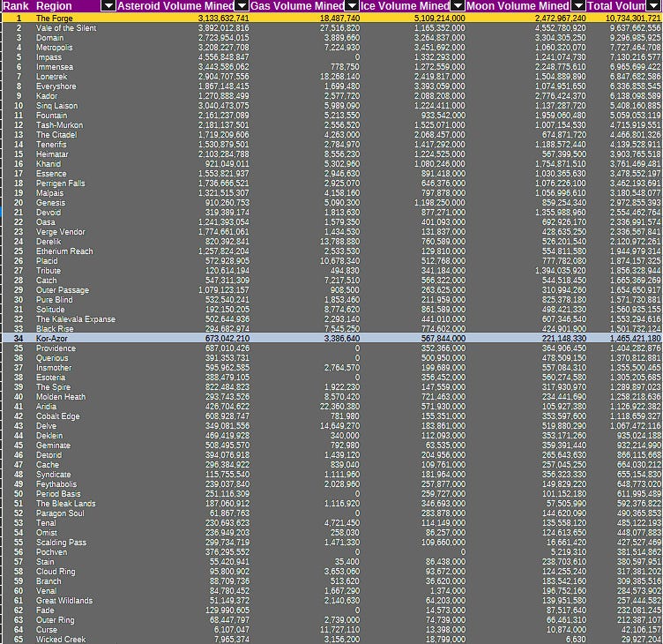
Task: Select the 'Wicked Creek' region cell
Action: click(x=61, y=640)
